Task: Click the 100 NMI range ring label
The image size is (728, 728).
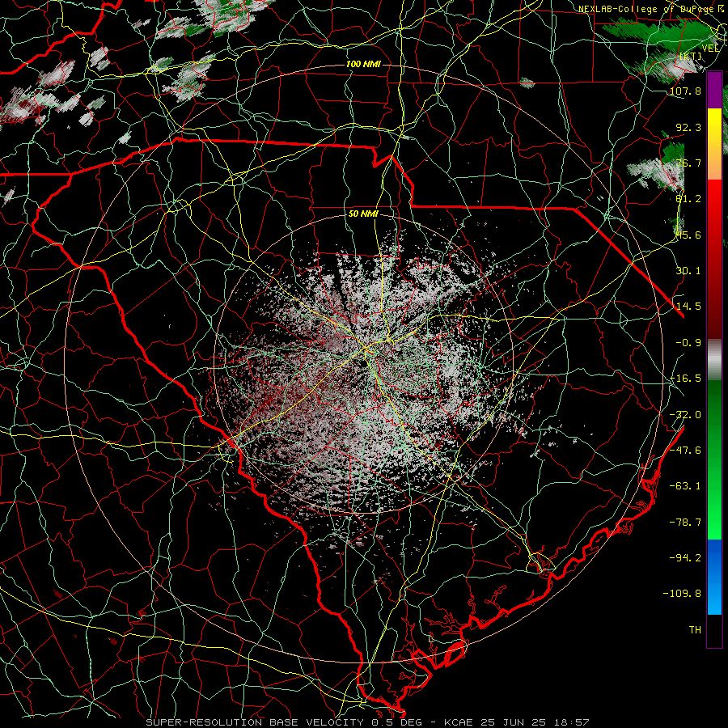Action: pyautogui.click(x=363, y=64)
